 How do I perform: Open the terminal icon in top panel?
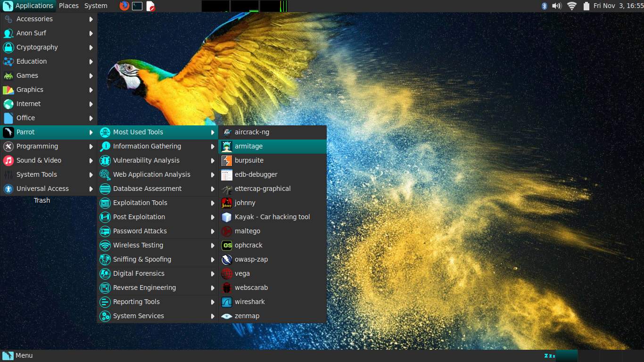click(137, 6)
